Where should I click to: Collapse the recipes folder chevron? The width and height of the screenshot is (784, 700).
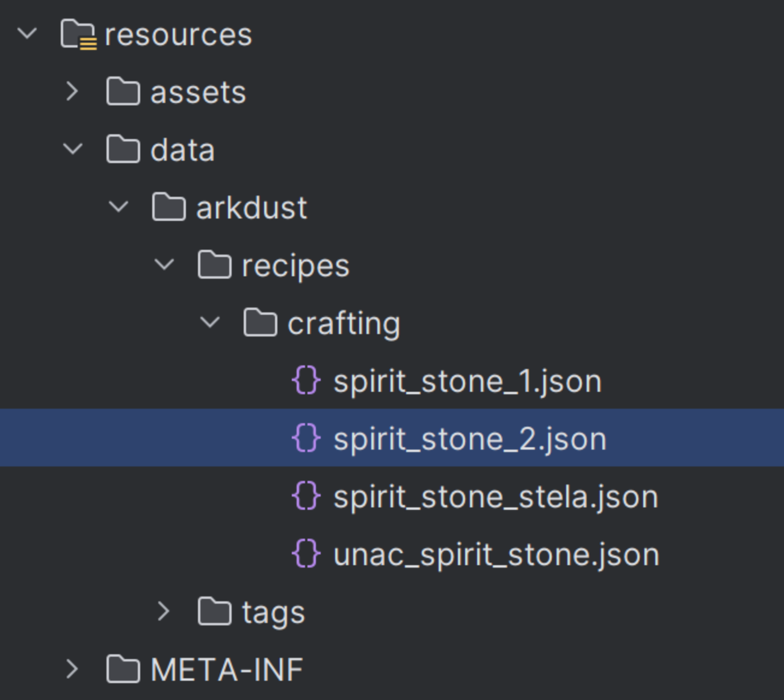(x=165, y=264)
